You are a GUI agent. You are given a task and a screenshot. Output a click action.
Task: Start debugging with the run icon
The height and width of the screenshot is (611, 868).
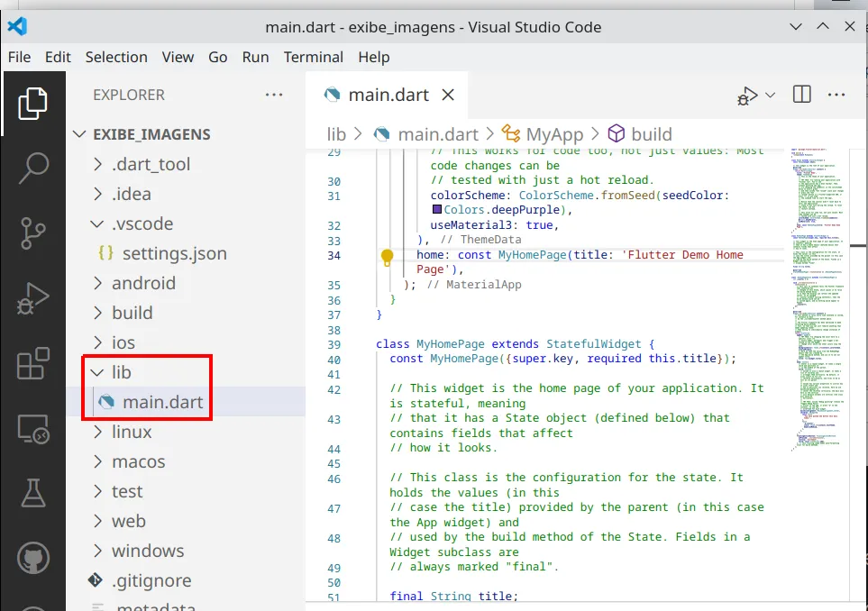pos(747,96)
